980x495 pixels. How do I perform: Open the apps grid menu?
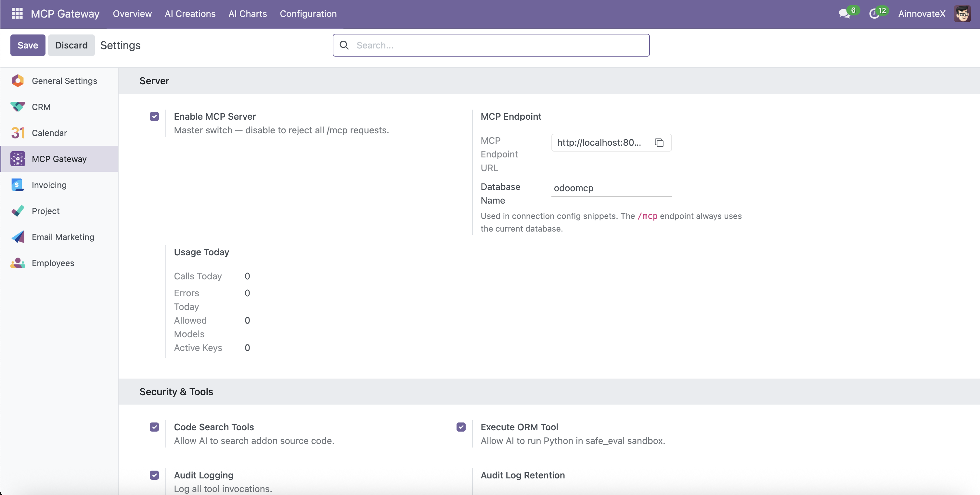tap(17, 14)
